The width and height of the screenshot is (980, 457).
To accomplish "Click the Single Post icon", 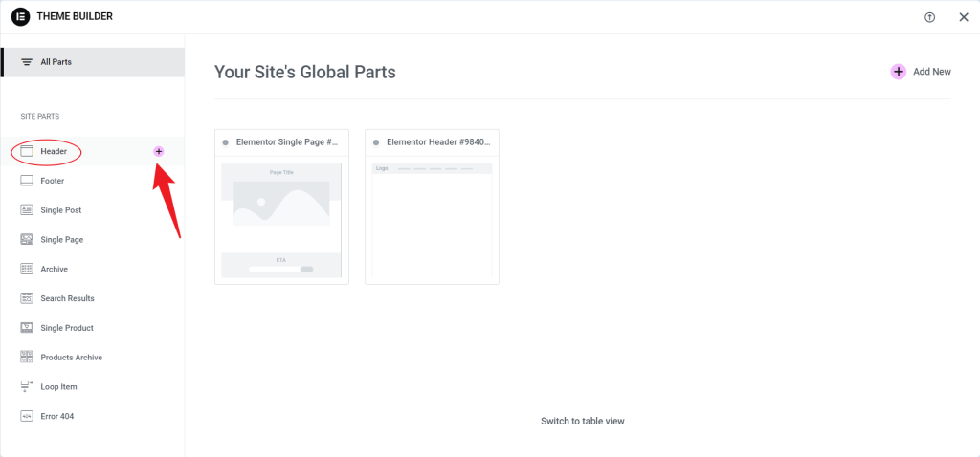I will pyautogui.click(x=26, y=209).
